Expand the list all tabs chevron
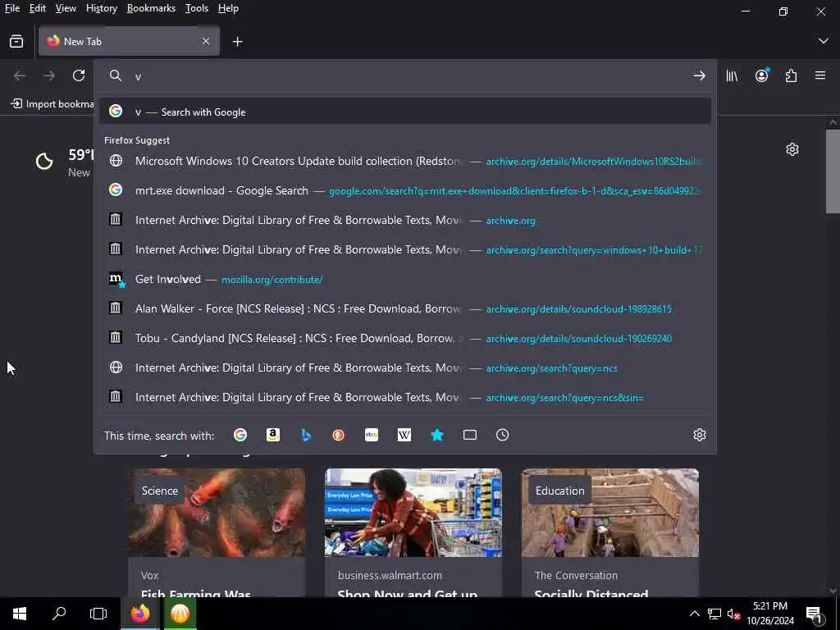 point(824,41)
